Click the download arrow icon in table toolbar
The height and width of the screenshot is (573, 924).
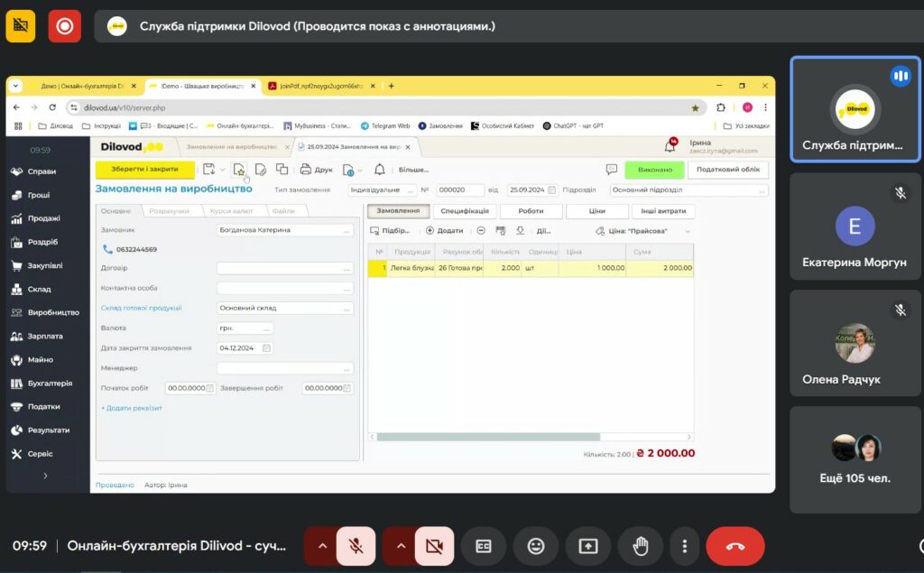520,230
